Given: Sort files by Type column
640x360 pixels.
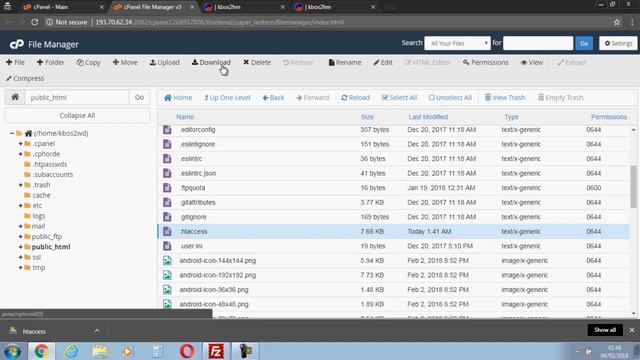Looking at the screenshot, I should [511, 117].
